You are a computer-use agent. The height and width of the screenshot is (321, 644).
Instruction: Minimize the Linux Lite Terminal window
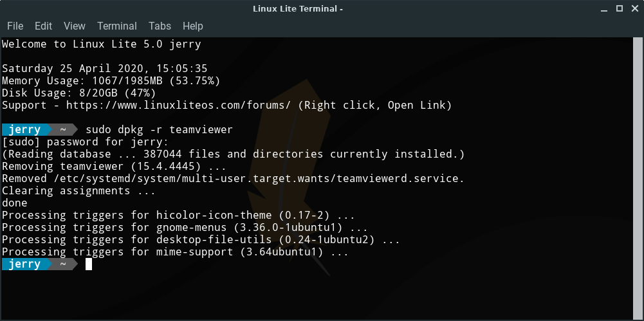click(604, 8)
